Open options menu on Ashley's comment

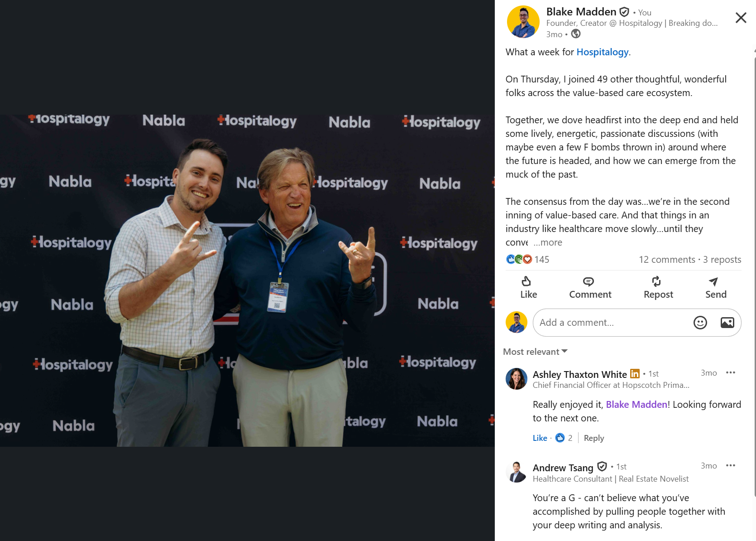click(x=730, y=372)
